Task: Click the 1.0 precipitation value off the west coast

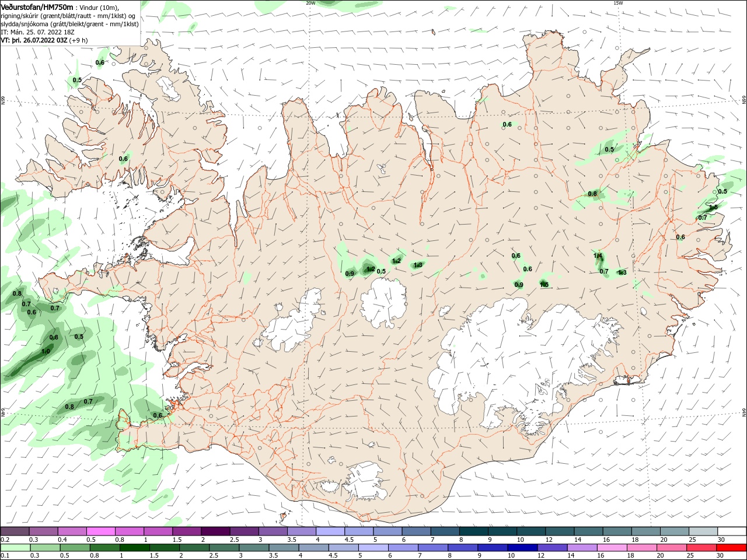Action: click(x=46, y=352)
